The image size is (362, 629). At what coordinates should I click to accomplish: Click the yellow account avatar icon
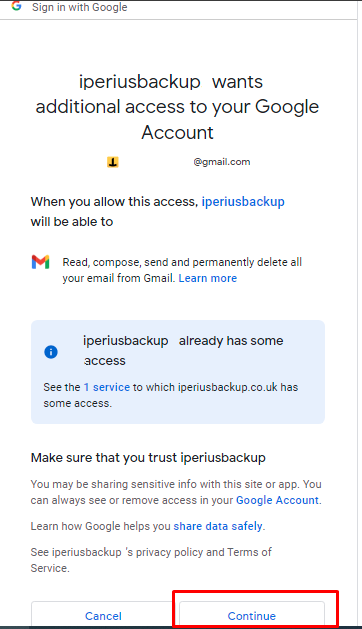(x=113, y=162)
